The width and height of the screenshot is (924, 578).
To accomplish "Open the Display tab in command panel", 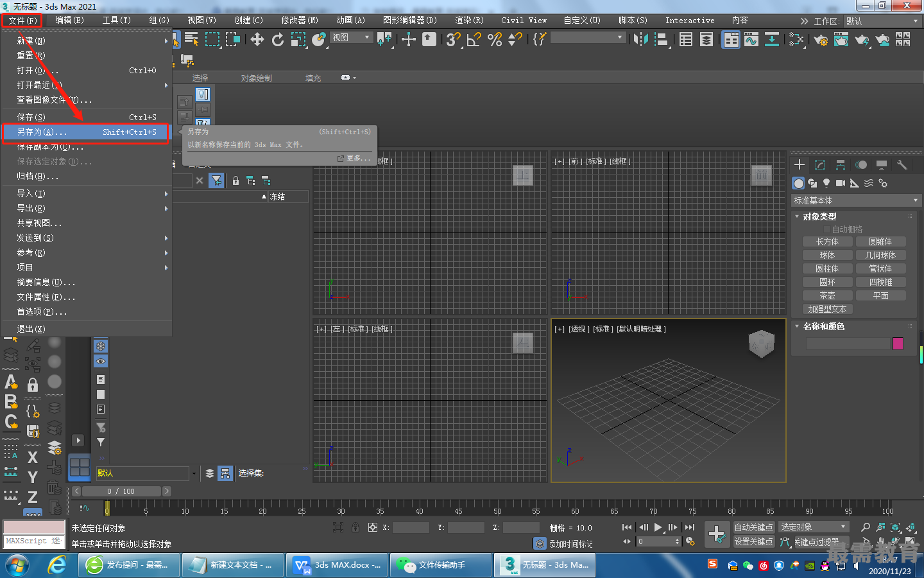I will tap(882, 165).
